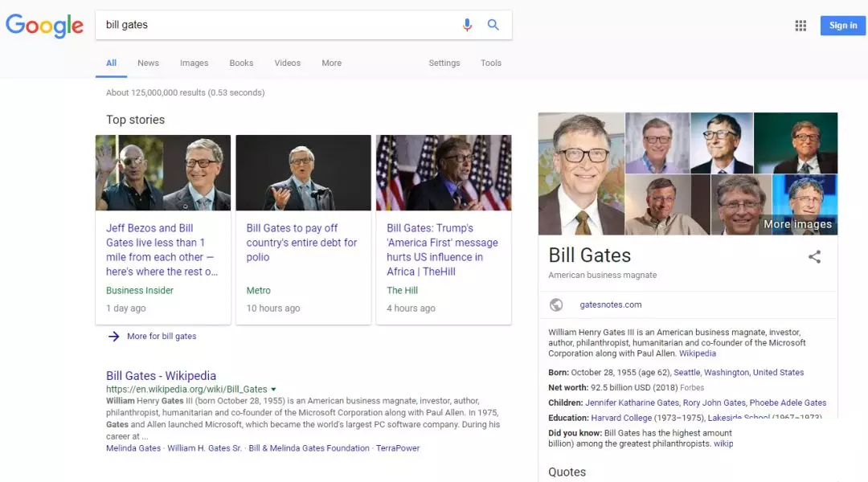Click the Google logo

pyautogui.click(x=44, y=26)
